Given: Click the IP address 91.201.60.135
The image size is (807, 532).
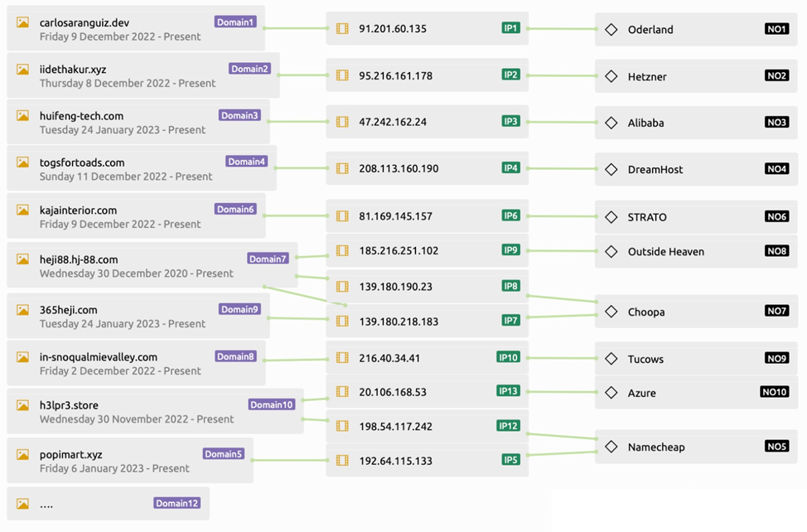Looking at the screenshot, I should (x=393, y=29).
